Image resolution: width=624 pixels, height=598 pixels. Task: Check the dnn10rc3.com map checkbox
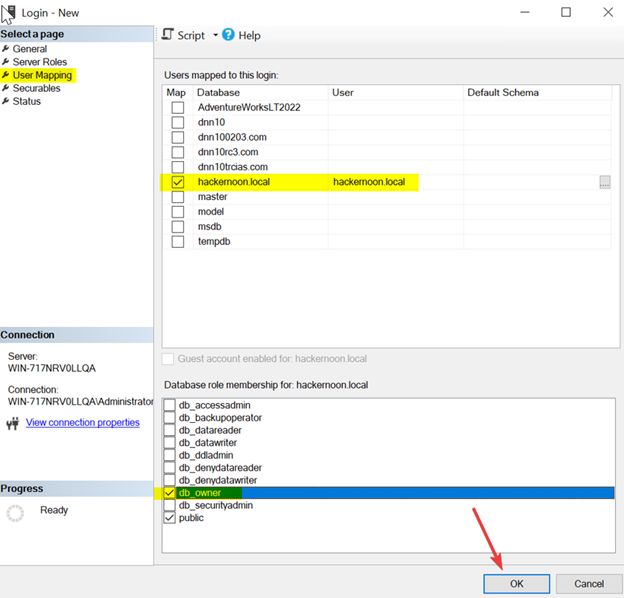[177, 152]
